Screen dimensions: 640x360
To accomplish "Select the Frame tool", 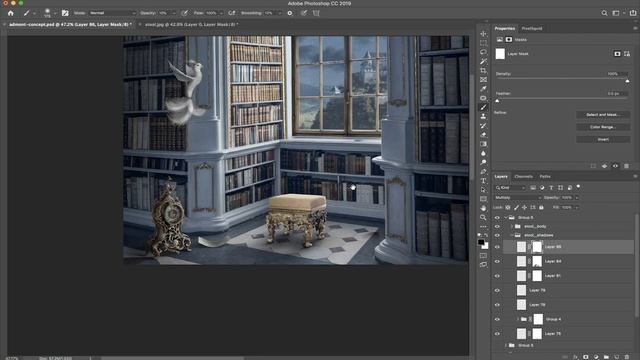I will point(483,80).
